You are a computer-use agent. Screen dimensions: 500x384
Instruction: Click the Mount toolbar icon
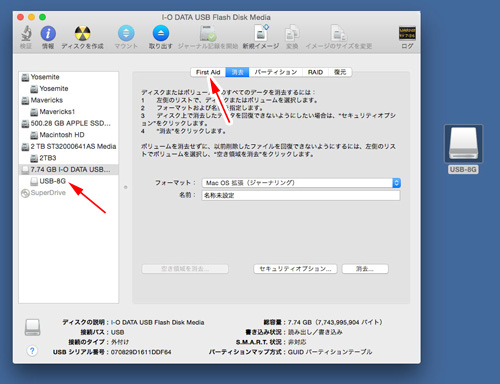click(126, 33)
